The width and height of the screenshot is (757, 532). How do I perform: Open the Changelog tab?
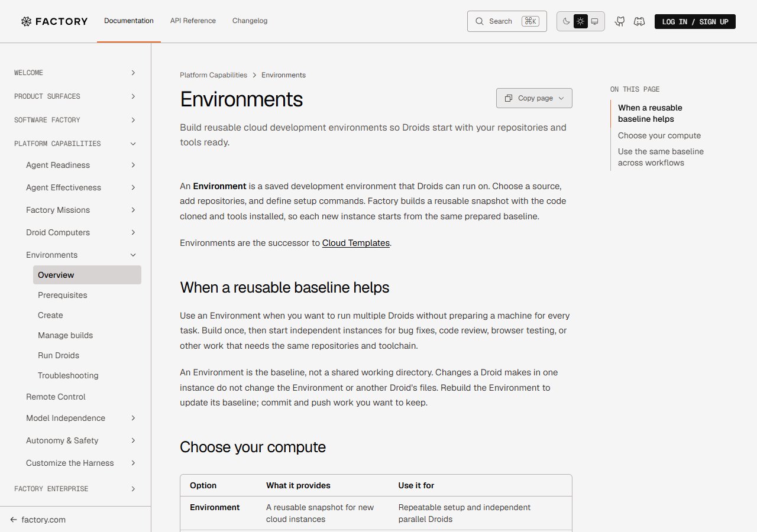[x=250, y=21]
